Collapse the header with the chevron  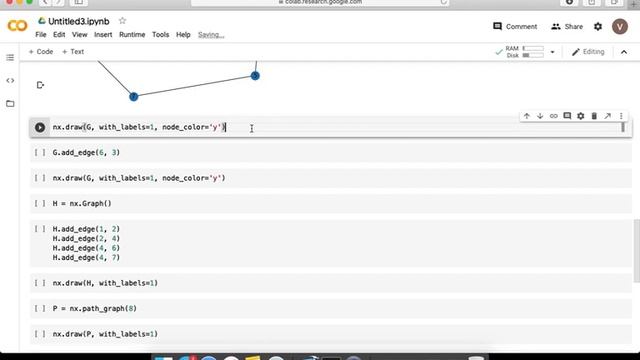coord(624,52)
